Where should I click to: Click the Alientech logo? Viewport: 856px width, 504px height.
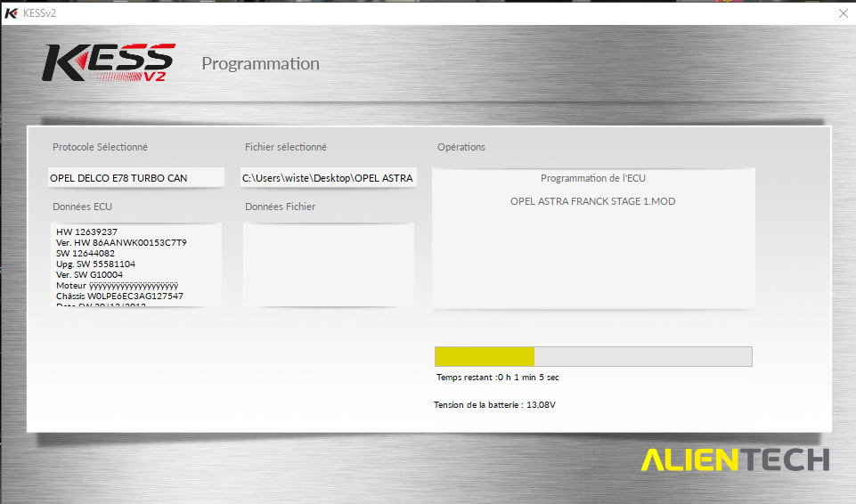tap(735, 459)
